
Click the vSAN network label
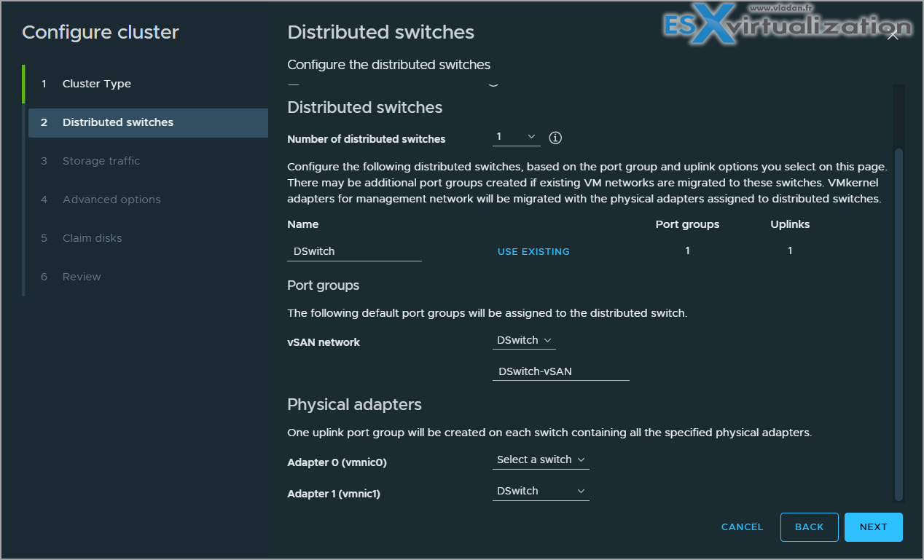click(324, 342)
